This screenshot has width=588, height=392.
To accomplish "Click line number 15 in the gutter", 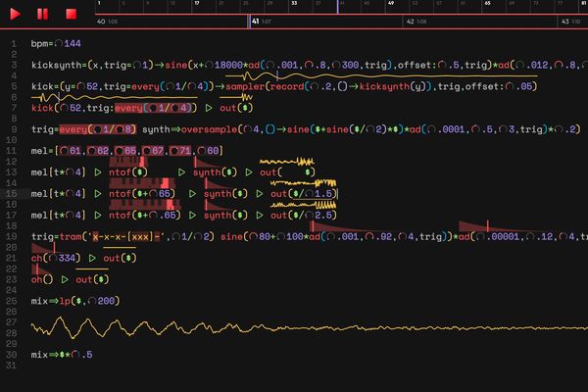I will [x=11, y=194].
